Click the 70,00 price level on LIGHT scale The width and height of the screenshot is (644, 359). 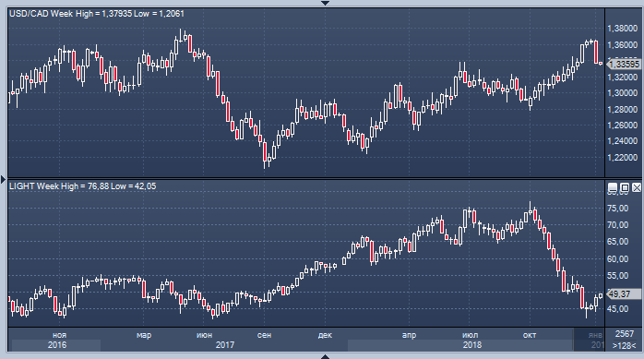pyautogui.click(x=618, y=224)
